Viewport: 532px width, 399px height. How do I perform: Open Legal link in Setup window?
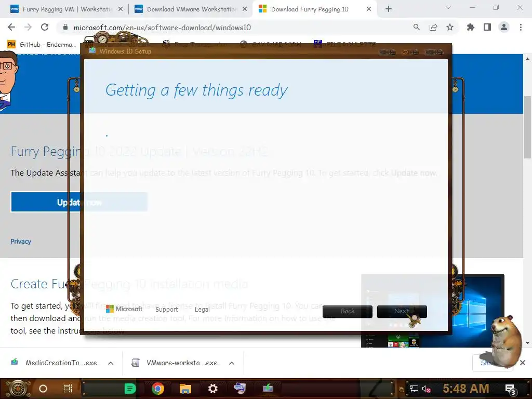click(x=202, y=310)
